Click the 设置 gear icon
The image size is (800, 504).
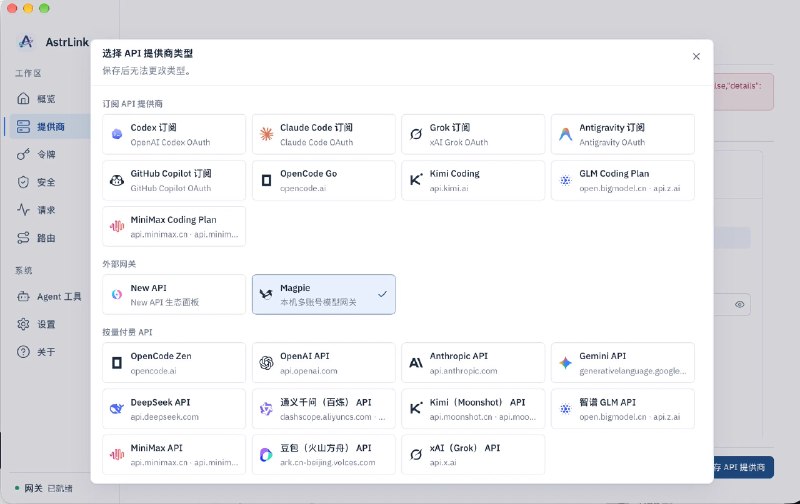coord(23,324)
